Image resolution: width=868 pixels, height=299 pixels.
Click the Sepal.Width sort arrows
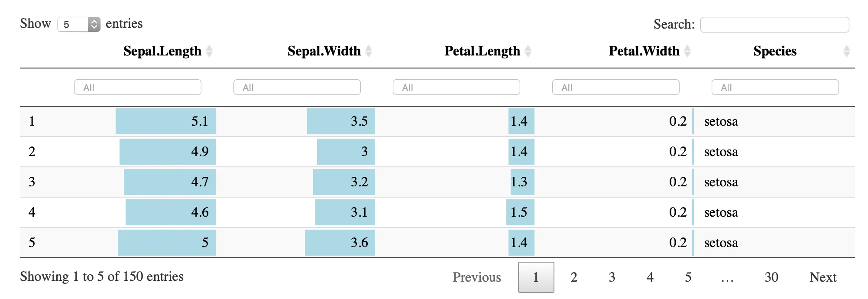pyautogui.click(x=369, y=51)
